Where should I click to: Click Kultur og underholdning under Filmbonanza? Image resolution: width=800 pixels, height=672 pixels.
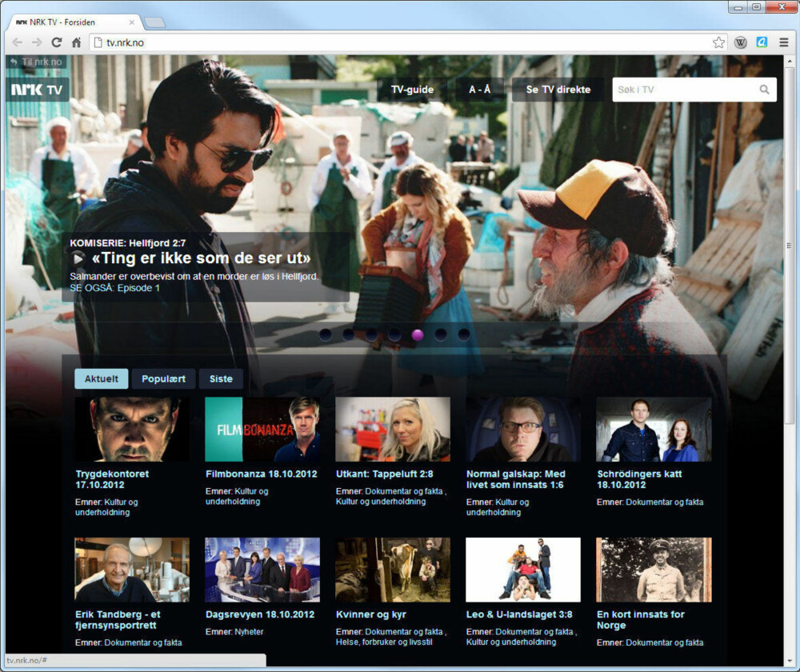(237, 497)
